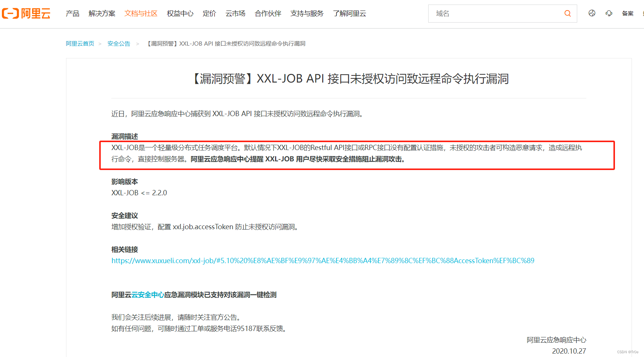Click the intro sentence starting 近日
The height and width of the screenshot is (357, 644).
coord(238,114)
